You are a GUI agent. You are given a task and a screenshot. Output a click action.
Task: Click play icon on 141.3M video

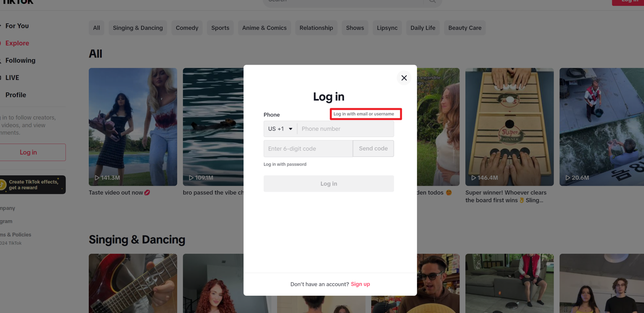(x=97, y=177)
